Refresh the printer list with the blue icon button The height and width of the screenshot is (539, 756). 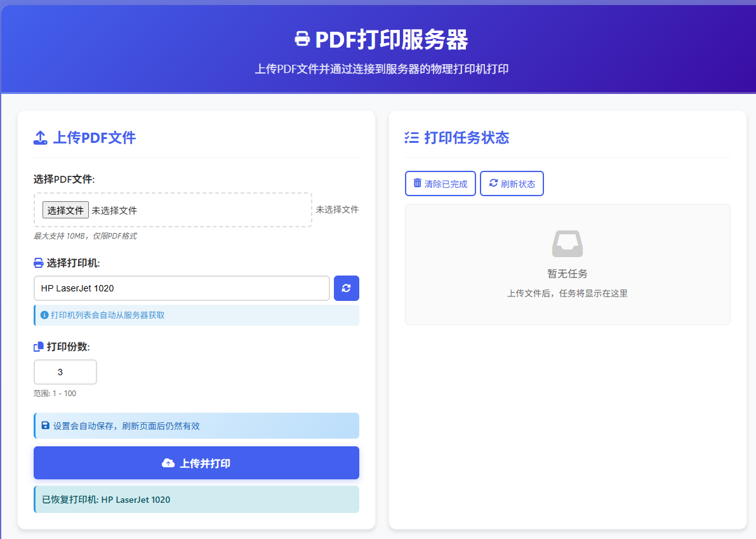[x=346, y=288]
